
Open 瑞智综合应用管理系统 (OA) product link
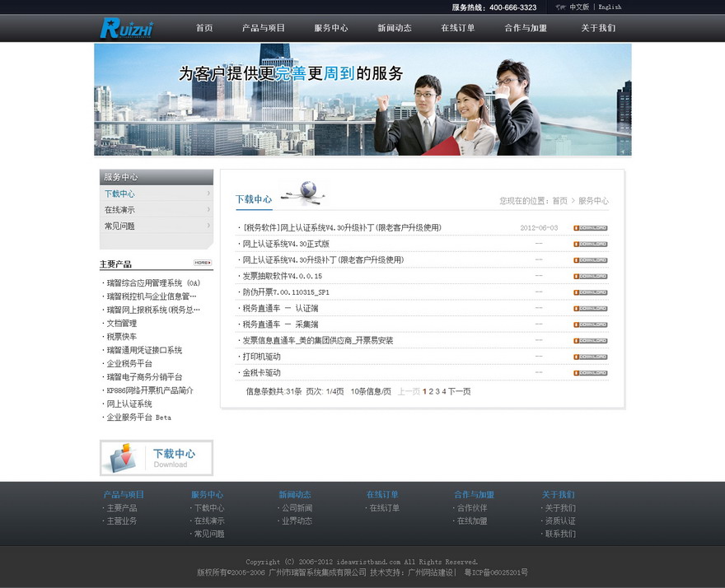(x=153, y=283)
